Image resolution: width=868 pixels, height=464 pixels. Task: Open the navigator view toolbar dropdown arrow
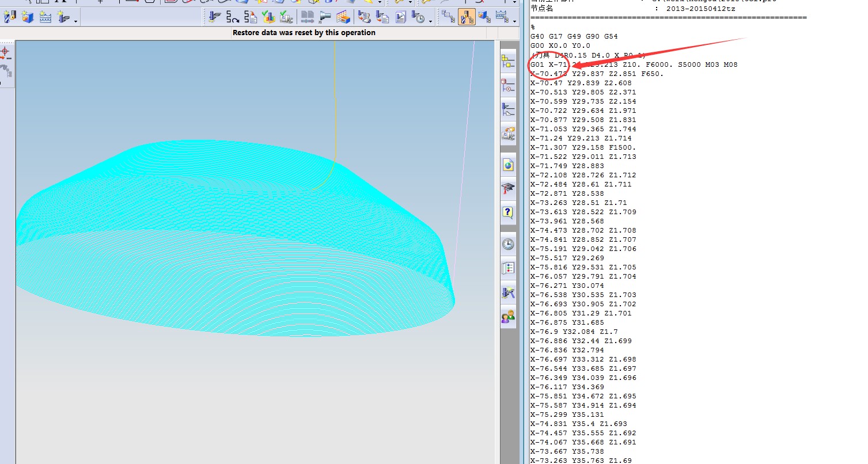pyautogui.click(x=514, y=21)
